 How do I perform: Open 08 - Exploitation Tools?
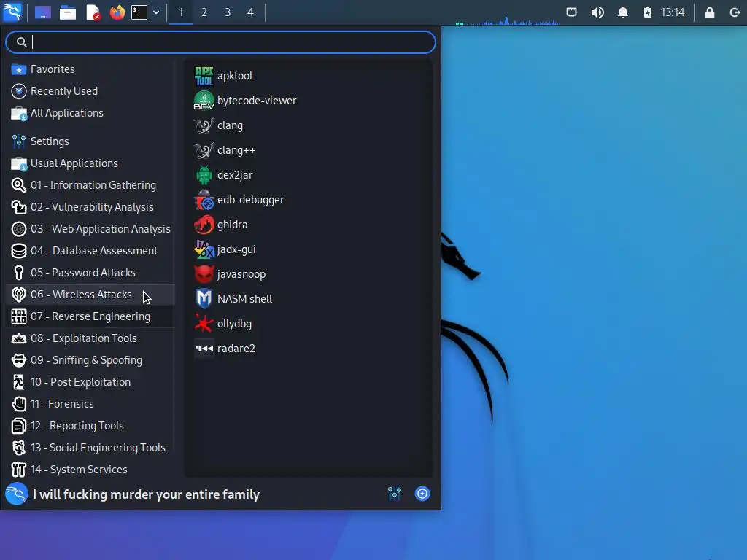(90, 338)
